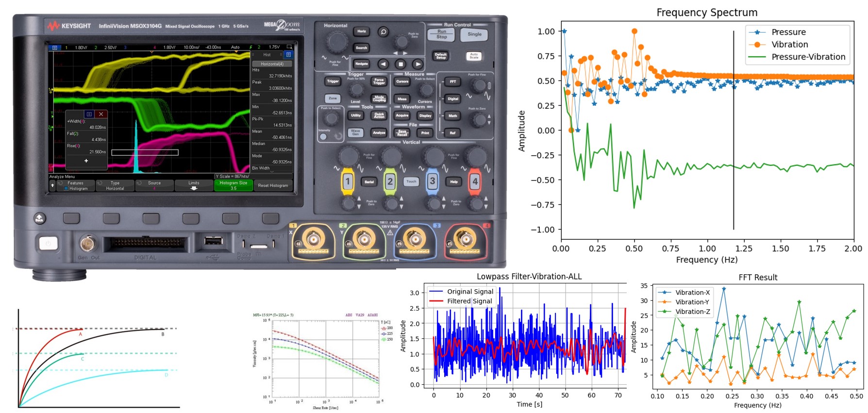
Task: Push the Single acquisition key
Action: [x=475, y=34]
